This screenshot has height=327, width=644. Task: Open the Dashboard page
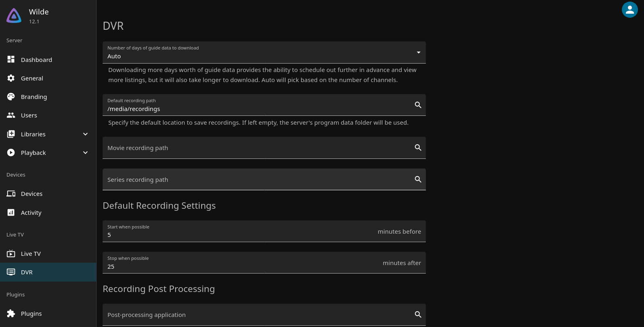click(x=48, y=60)
